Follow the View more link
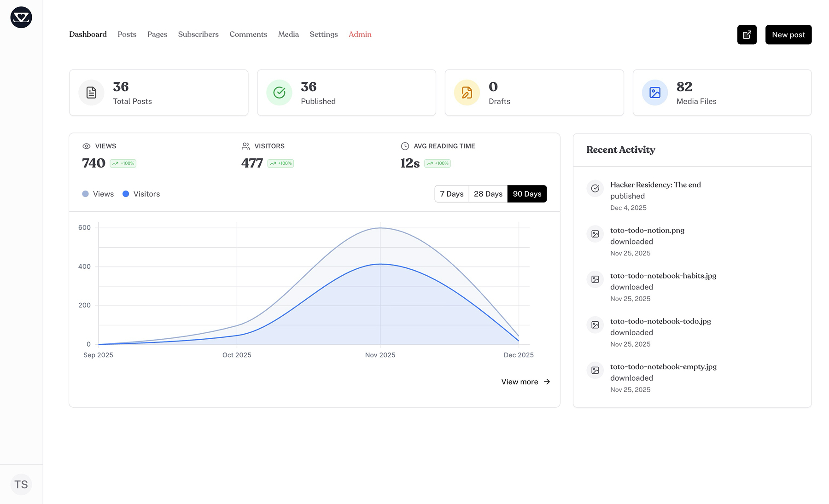This screenshot has height=504, width=829. (525, 382)
